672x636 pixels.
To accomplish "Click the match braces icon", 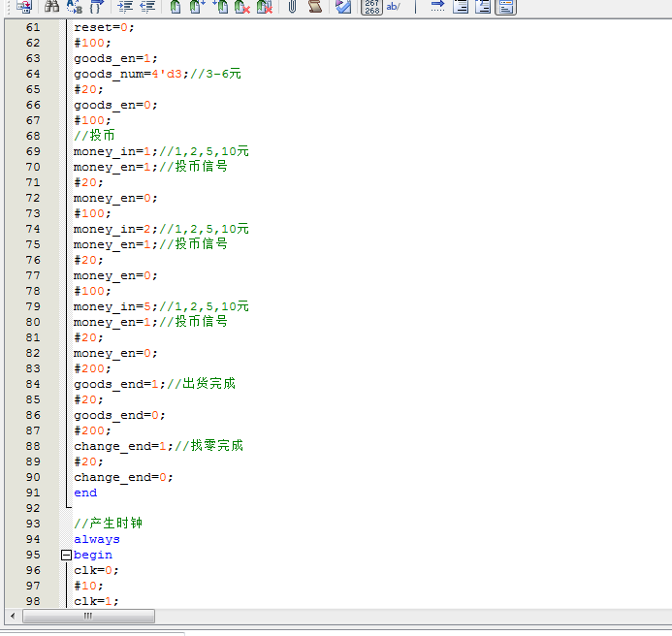I will [x=97, y=7].
